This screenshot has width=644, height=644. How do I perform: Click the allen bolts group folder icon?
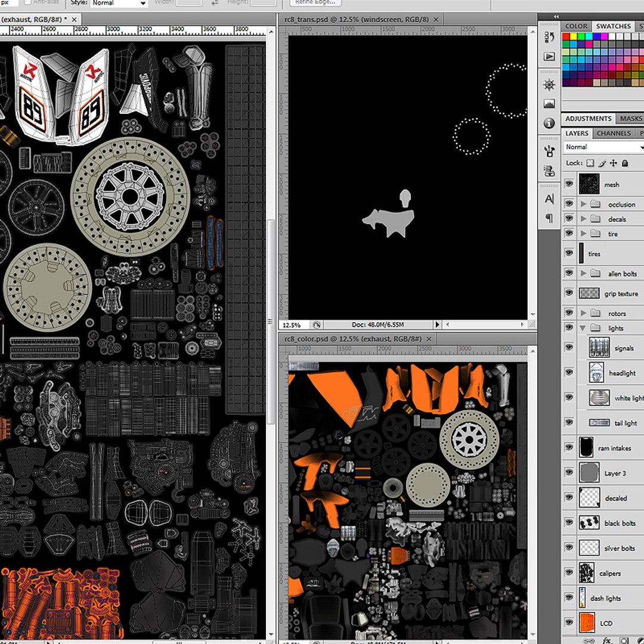[596, 274]
